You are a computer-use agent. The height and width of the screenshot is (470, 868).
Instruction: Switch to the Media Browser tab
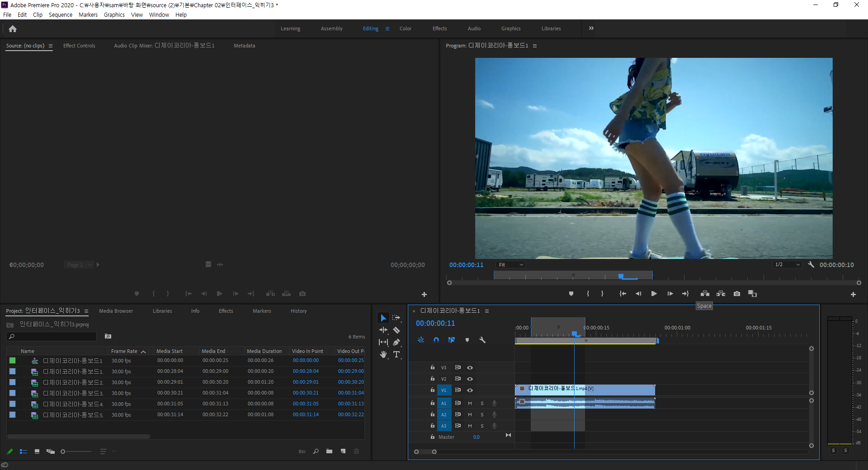coord(116,311)
